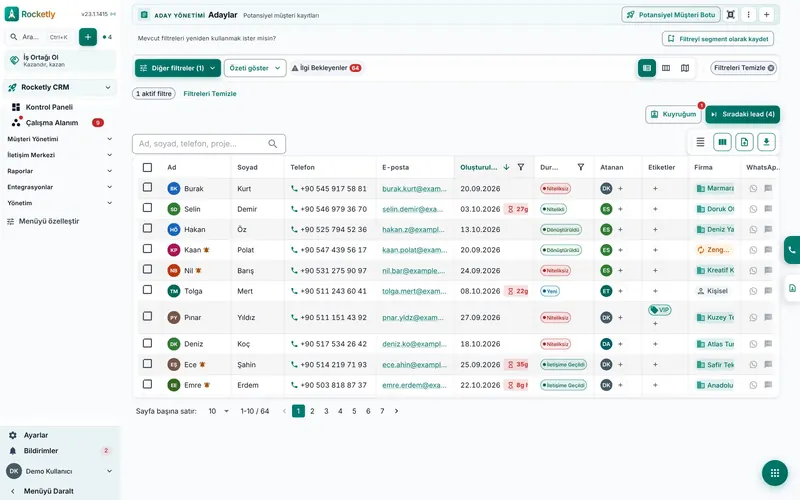Change row density with the lines icon
800x500 pixels.
pos(700,142)
